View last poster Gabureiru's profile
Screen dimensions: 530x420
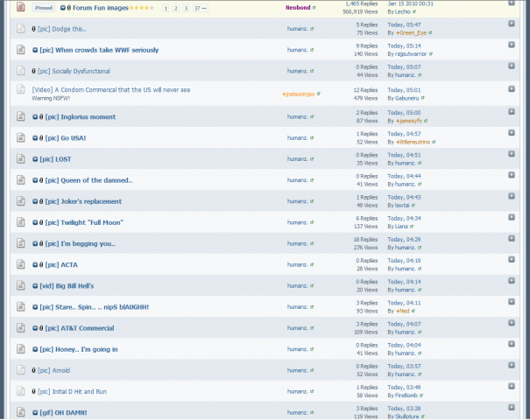click(407, 98)
